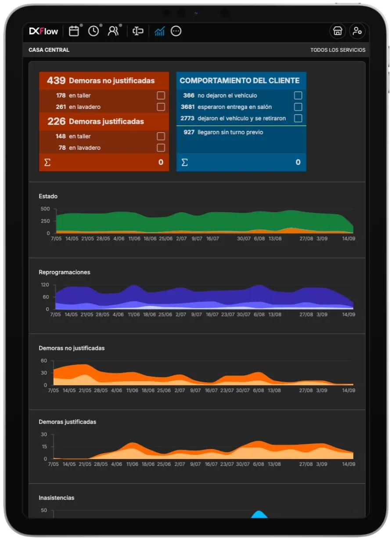Open the customers people icon
The height and width of the screenshot is (541, 392).
tap(113, 31)
